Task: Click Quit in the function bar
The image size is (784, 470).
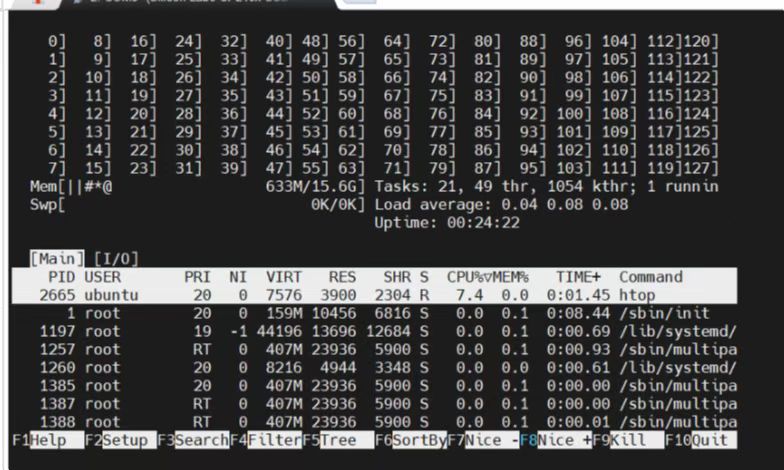Action: [x=714, y=440]
